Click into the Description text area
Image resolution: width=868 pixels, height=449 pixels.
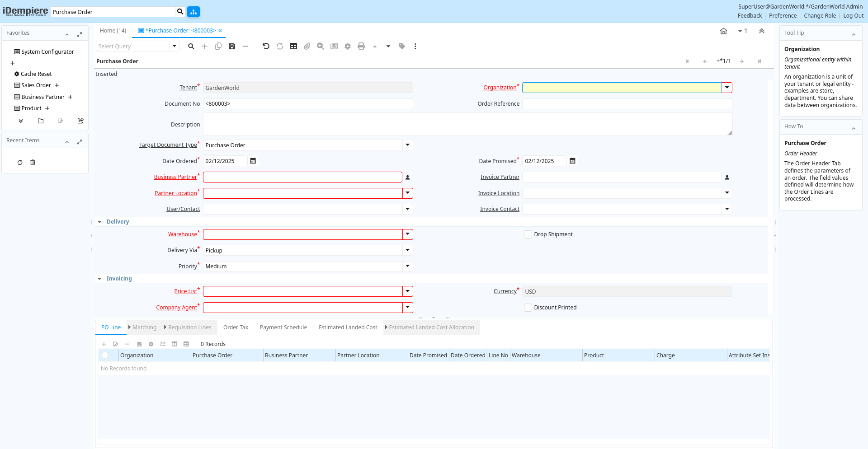point(467,124)
